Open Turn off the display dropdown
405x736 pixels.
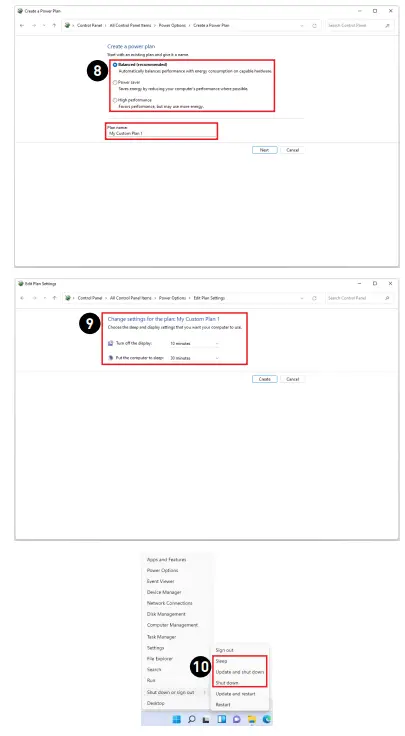[x=194, y=344]
